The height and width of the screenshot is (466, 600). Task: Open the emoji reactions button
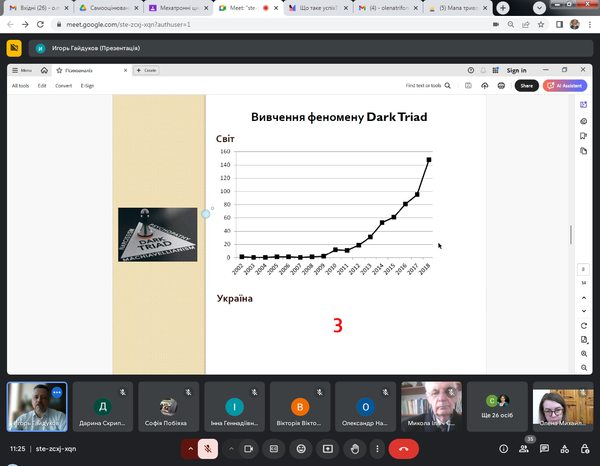coord(298,449)
